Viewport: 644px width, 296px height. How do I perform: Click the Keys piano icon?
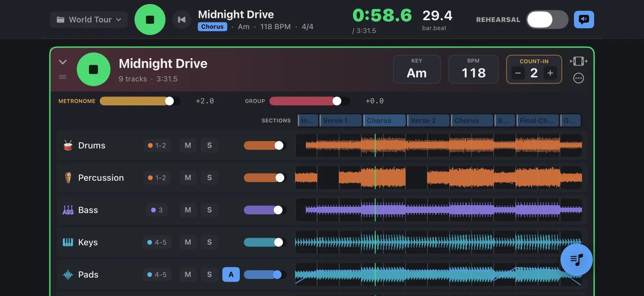(68, 242)
